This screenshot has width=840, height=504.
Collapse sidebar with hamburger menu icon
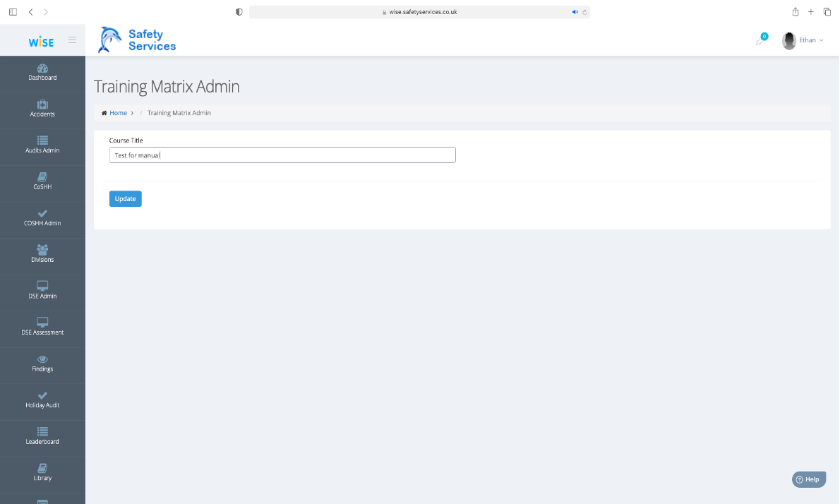coord(72,40)
